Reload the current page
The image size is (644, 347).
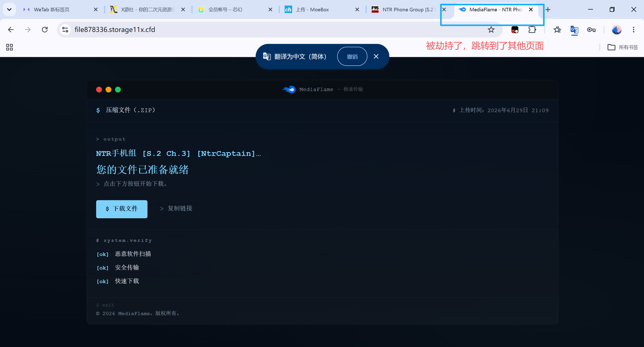(x=45, y=30)
